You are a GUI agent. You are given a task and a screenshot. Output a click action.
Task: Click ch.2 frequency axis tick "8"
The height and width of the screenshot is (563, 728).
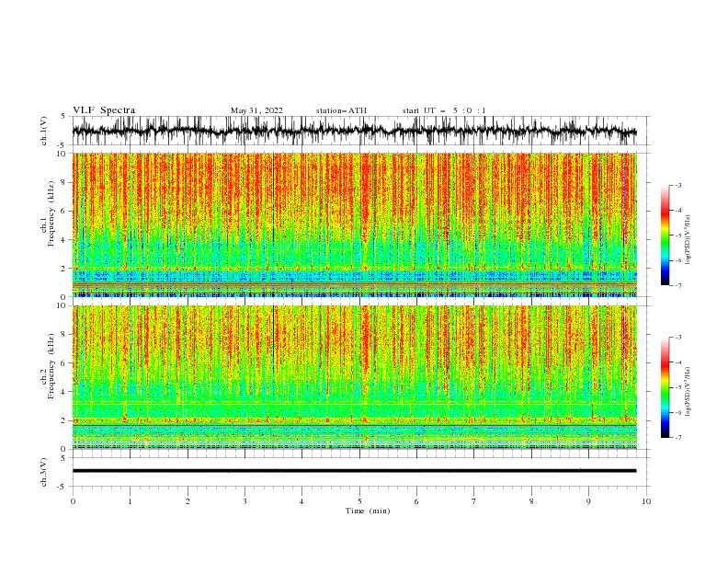pyautogui.click(x=63, y=335)
